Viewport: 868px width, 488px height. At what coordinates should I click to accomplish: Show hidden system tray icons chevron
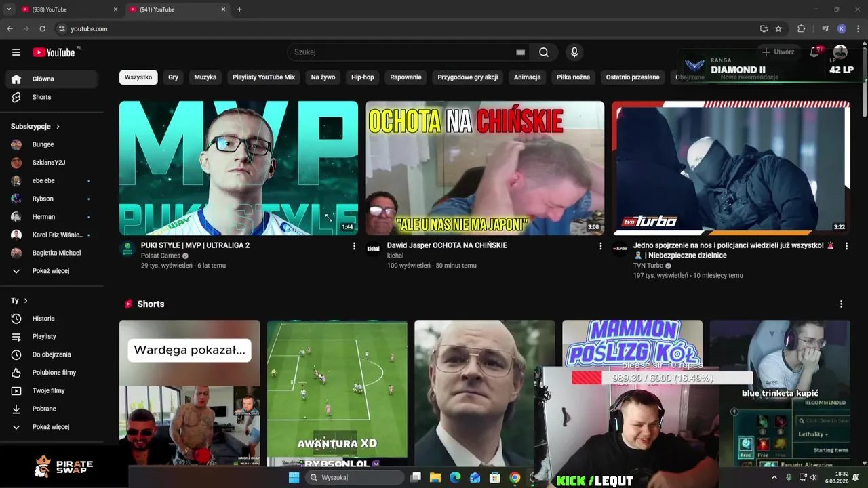(x=774, y=478)
